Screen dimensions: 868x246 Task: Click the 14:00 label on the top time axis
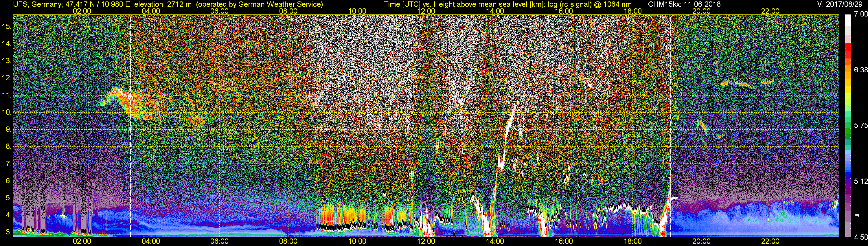coord(495,11)
